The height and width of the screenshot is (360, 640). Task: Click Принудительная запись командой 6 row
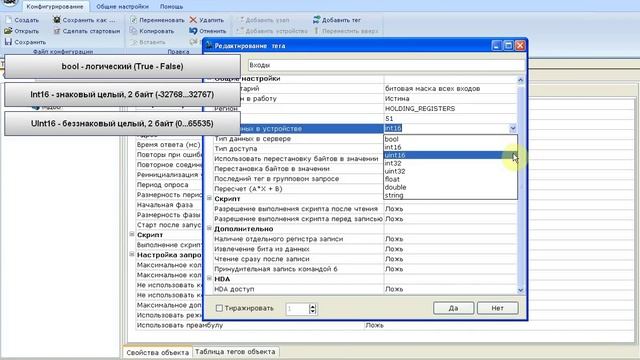[364, 269]
